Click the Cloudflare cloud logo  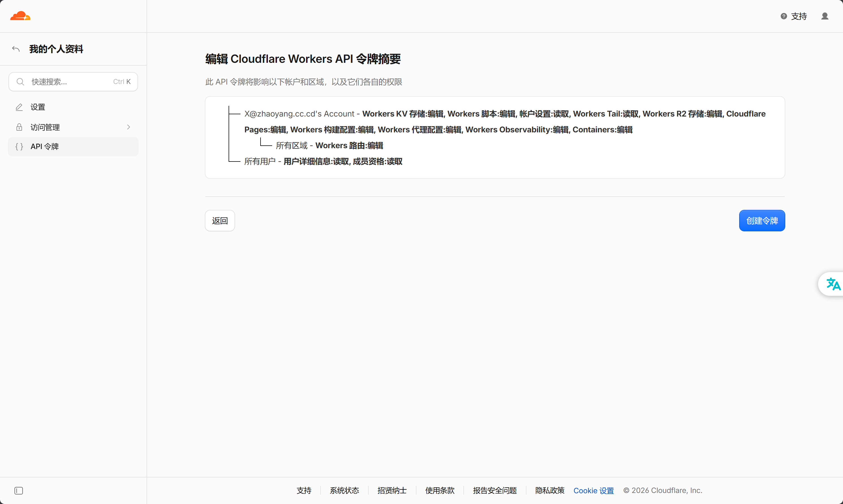[x=20, y=16]
